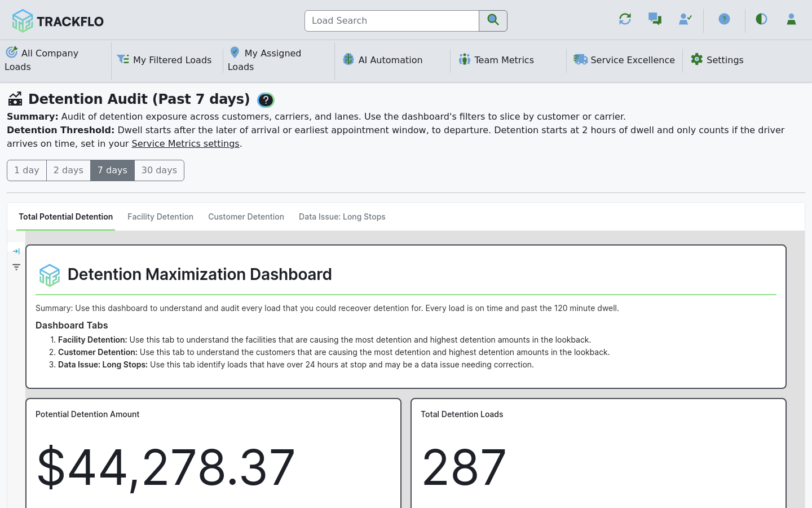The width and height of the screenshot is (812, 508).
Task: Open Settings from the navigation bar
Action: click(x=717, y=60)
